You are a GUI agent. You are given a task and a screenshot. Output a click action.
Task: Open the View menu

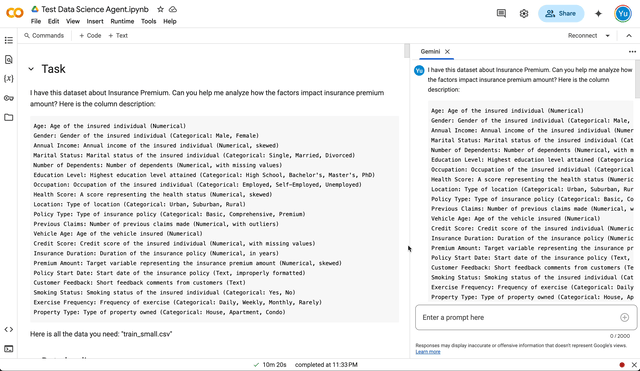[x=73, y=21]
